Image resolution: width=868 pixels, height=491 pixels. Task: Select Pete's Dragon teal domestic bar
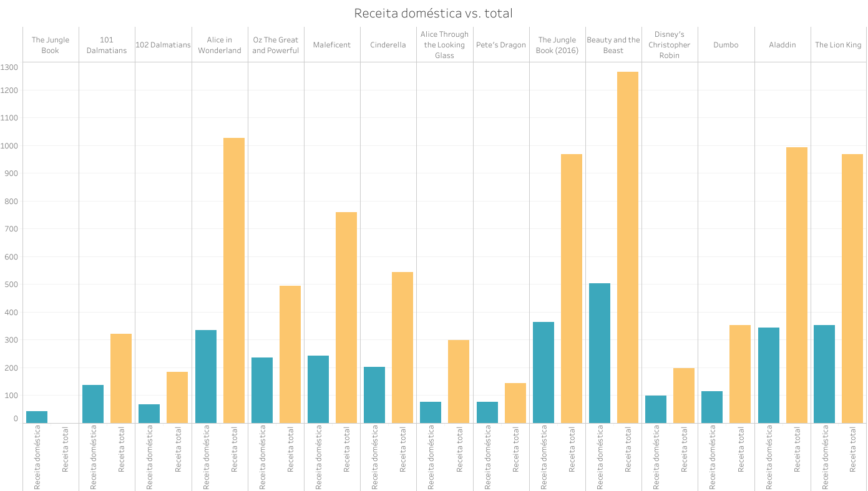coord(487,412)
